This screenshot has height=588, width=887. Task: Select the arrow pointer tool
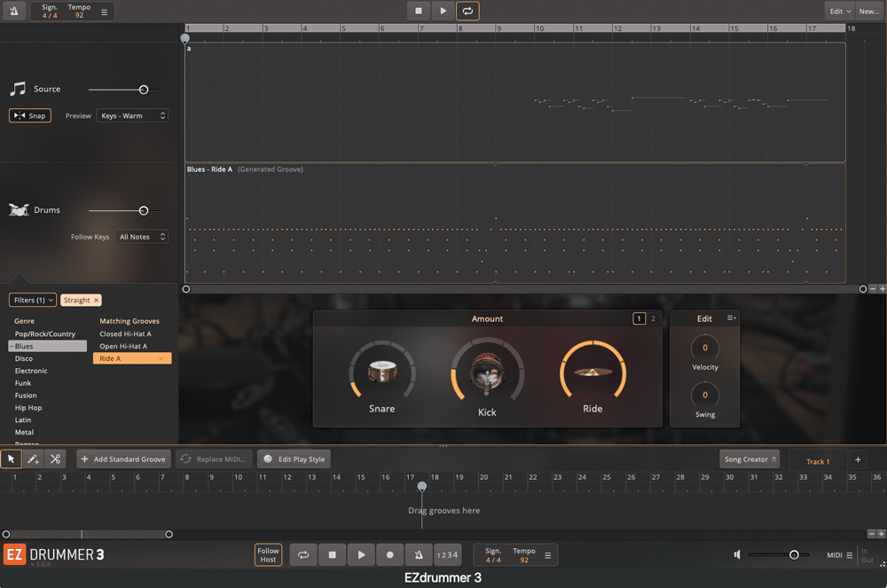[x=12, y=459]
